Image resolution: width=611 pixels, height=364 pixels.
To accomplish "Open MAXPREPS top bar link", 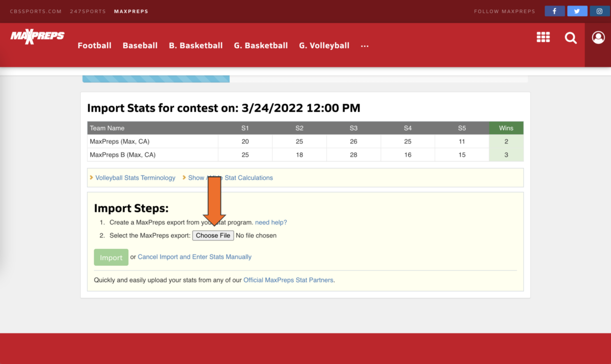I will 131,11.
